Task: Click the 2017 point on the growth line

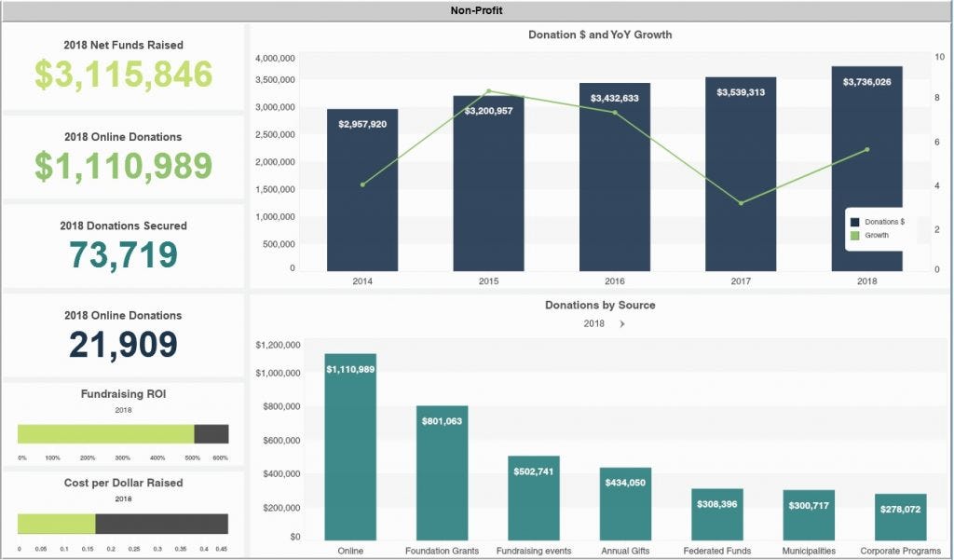Action: (x=741, y=201)
